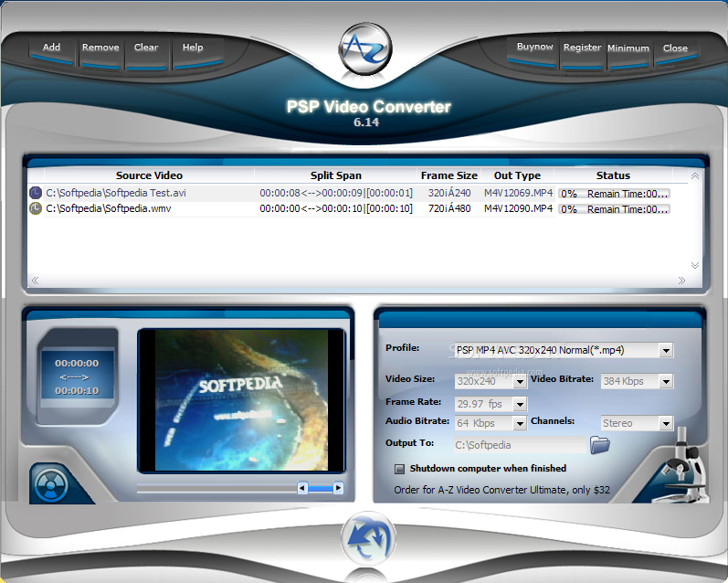Open the Video Bitrate dropdown

pos(666,381)
